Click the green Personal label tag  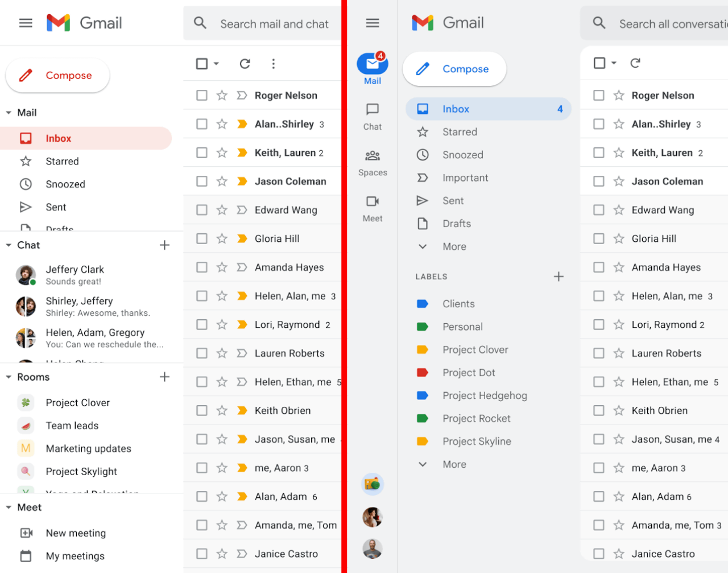click(x=423, y=327)
